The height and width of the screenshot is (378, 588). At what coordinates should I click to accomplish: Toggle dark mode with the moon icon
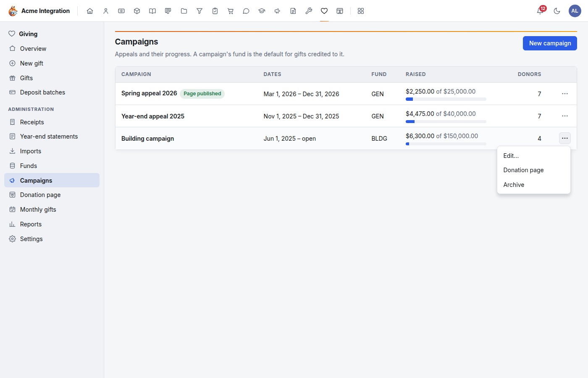click(x=557, y=11)
